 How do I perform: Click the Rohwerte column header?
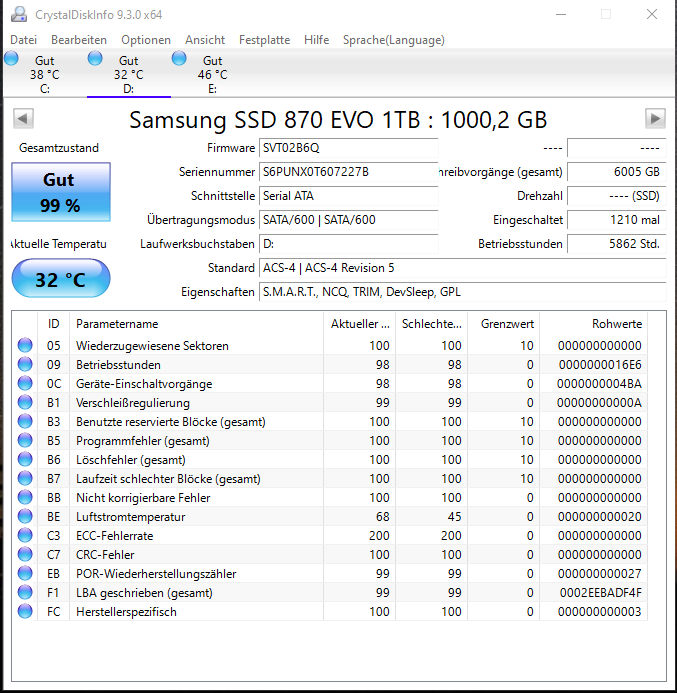[593, 324]
